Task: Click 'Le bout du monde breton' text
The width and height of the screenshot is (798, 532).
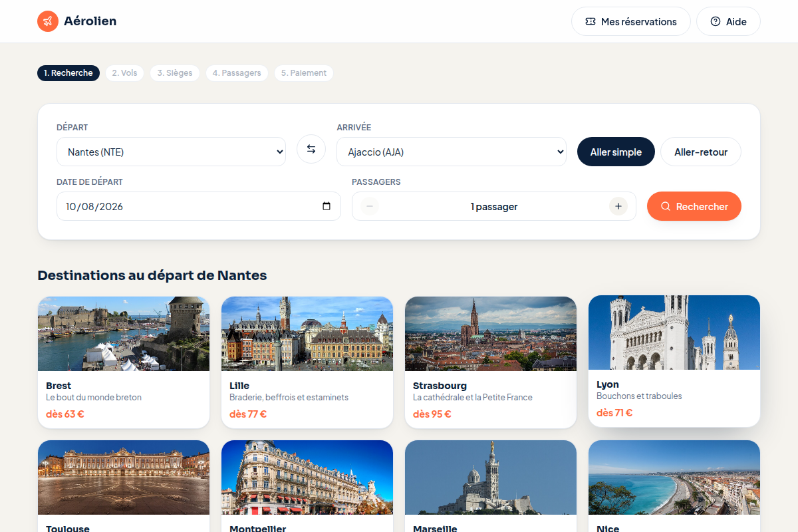Action: [94, 398]
